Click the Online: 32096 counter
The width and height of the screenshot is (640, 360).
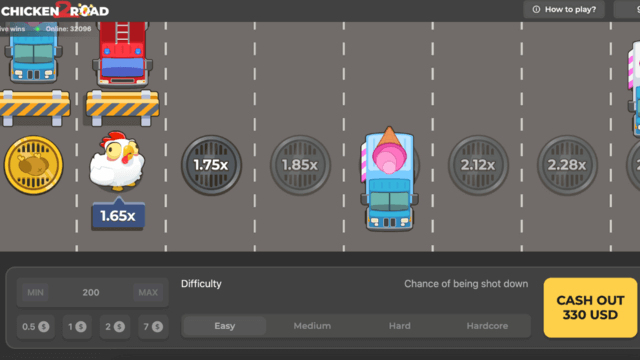click(x=68, y=29)
